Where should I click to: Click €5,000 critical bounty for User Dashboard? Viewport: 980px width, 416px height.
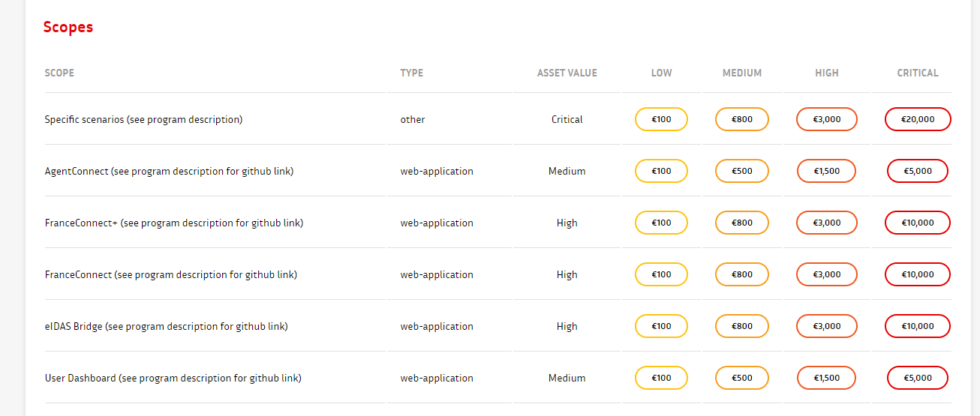pos(918,378)
